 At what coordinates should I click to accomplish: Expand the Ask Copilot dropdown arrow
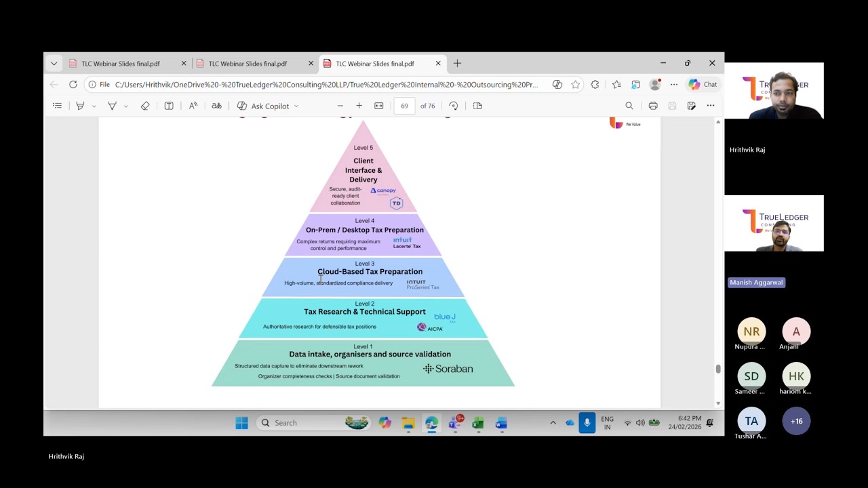pos(296,106)
